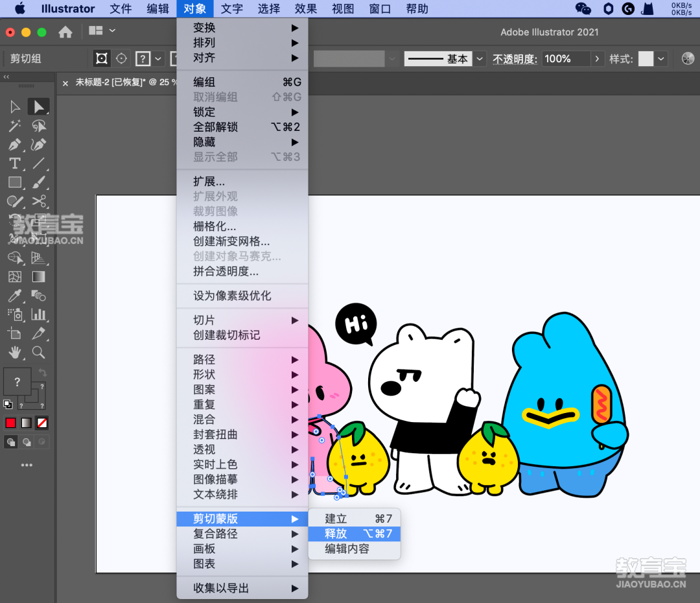Select the Shaper tool
The height and width of the screenshot is (603, 700).
(15, 201)
